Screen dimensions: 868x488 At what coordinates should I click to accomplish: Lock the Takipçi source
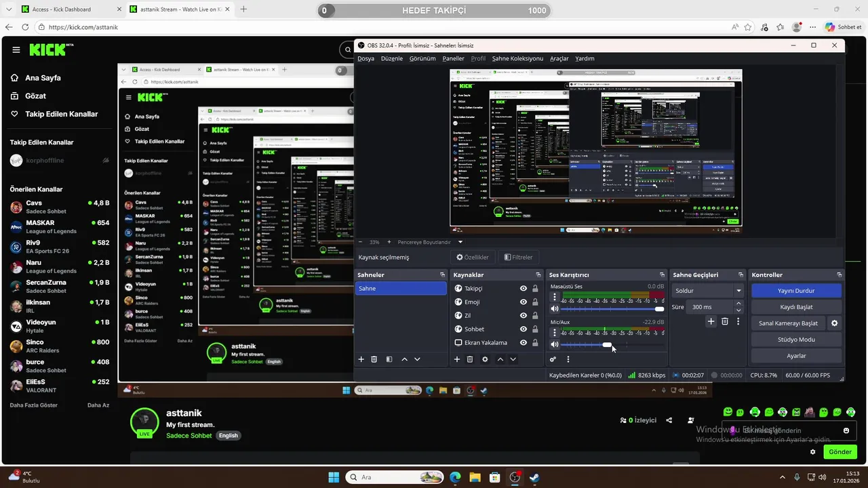tap(535, 289)
